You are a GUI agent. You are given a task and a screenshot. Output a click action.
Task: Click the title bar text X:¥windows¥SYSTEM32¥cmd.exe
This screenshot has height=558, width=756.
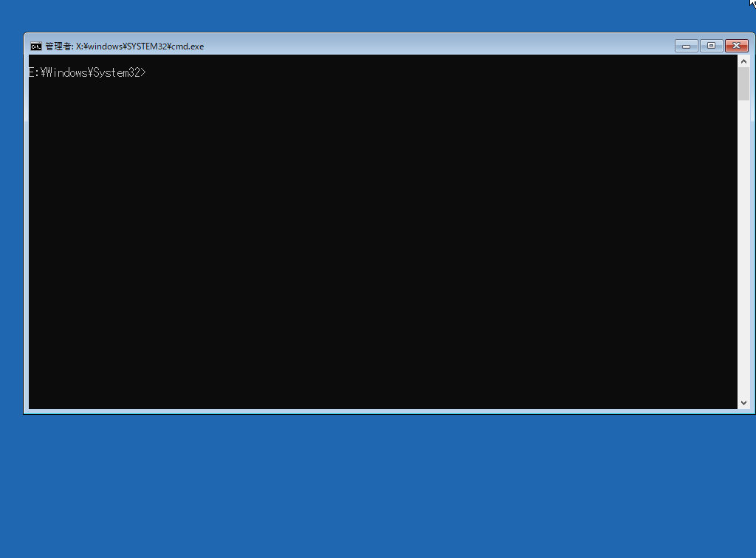coord(140,46)
